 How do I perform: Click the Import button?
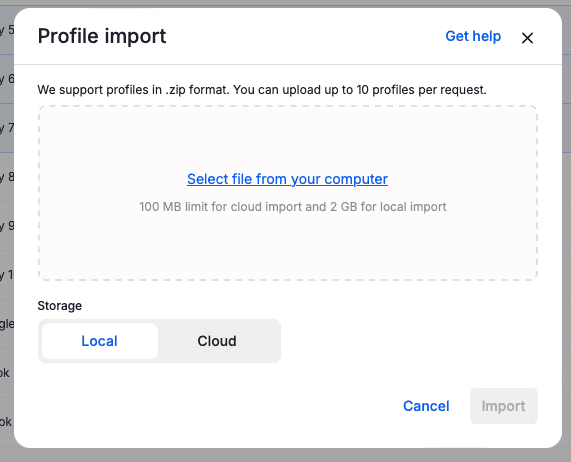[504, 406]
